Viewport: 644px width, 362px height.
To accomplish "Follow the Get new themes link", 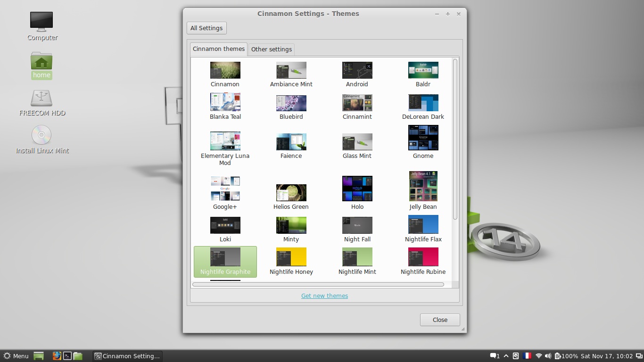I will (x=324, y=296).
